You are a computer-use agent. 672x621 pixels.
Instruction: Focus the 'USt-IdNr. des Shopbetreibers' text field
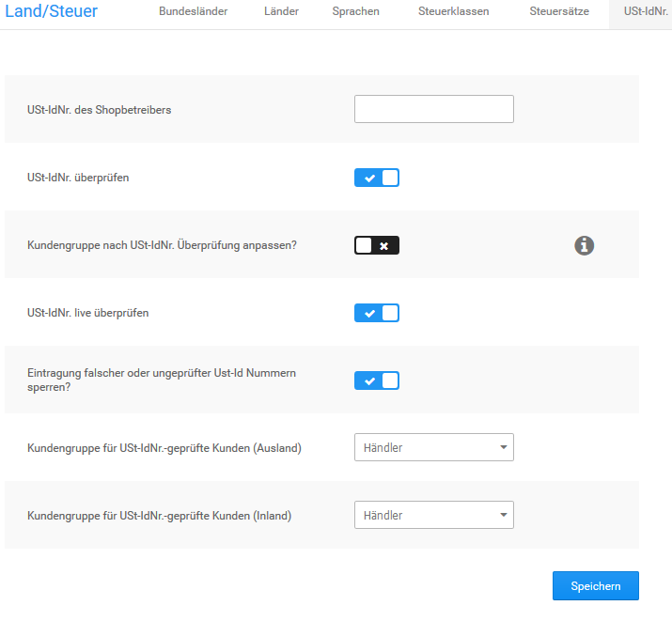433,109
